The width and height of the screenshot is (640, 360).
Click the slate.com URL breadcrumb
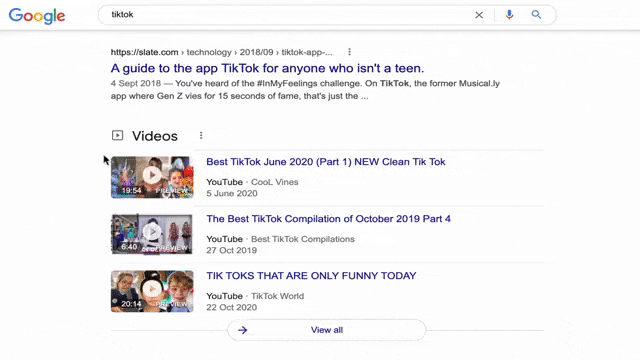222,52
